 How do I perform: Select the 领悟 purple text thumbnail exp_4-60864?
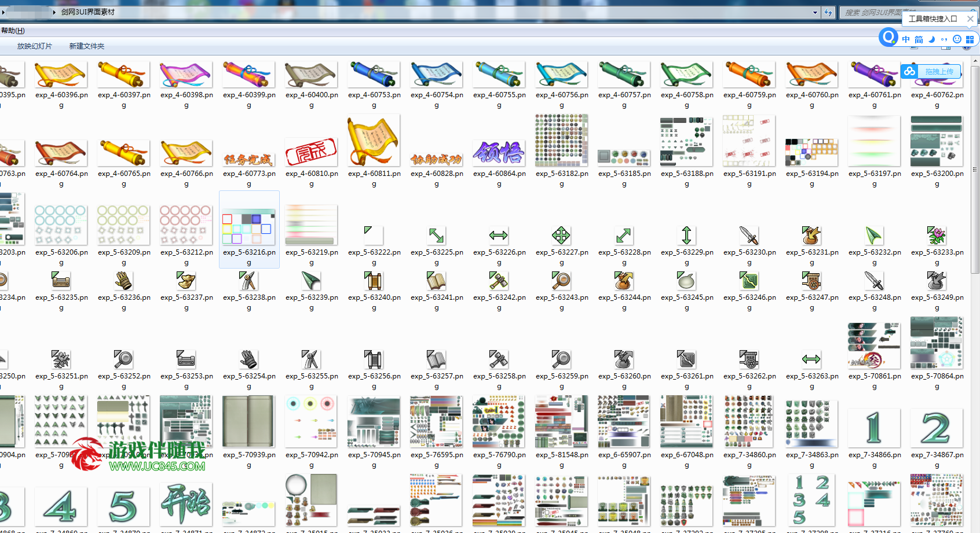[499, 152]
